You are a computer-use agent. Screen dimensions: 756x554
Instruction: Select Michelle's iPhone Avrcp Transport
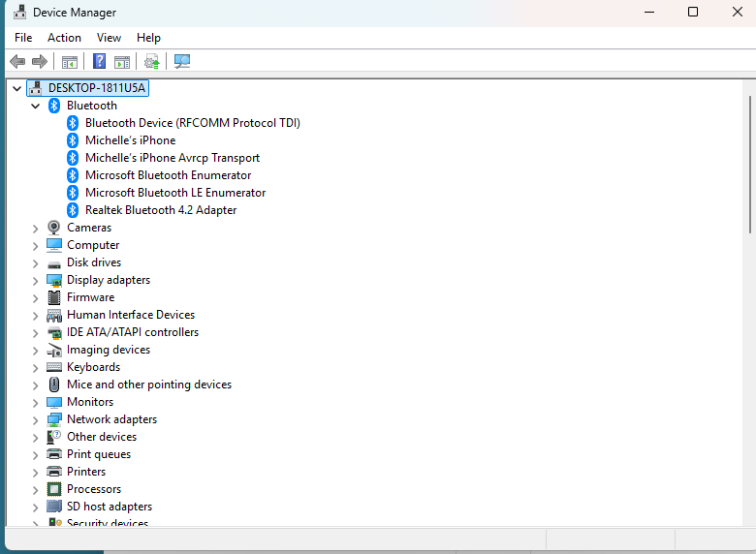tap(173, 158)
